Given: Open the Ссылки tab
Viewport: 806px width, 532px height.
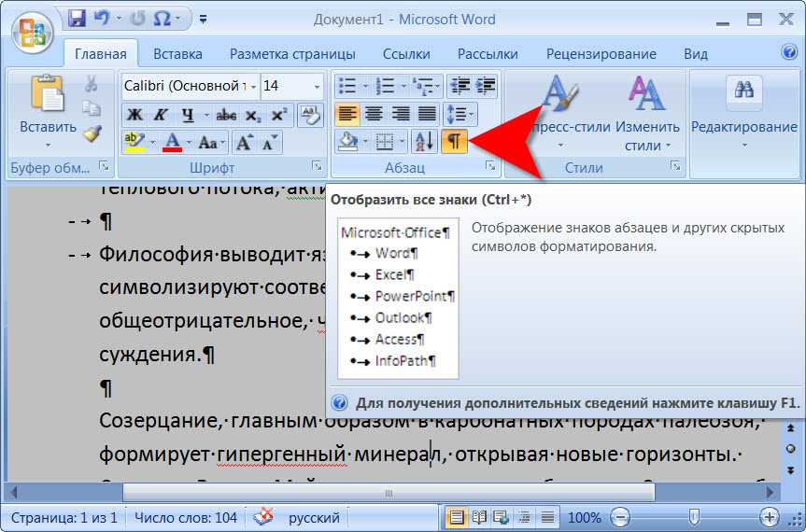Looking at the screenshot, I should click(x=406, y=54).
